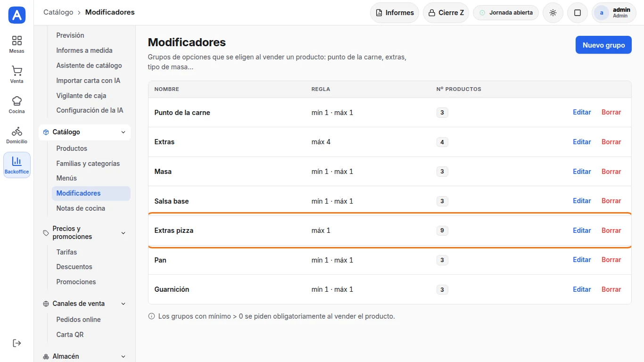
Task: Open the admin user avatar menu
Action: (x=601, y=13)
